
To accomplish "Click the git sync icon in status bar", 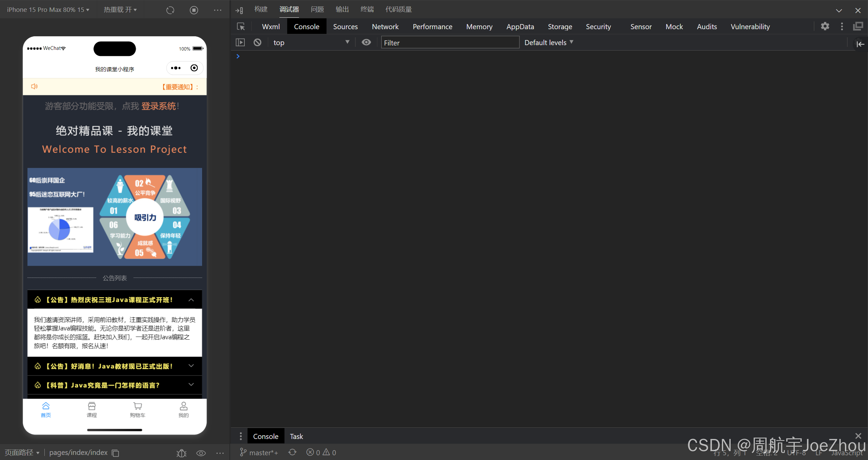I will tap(292, 452).
